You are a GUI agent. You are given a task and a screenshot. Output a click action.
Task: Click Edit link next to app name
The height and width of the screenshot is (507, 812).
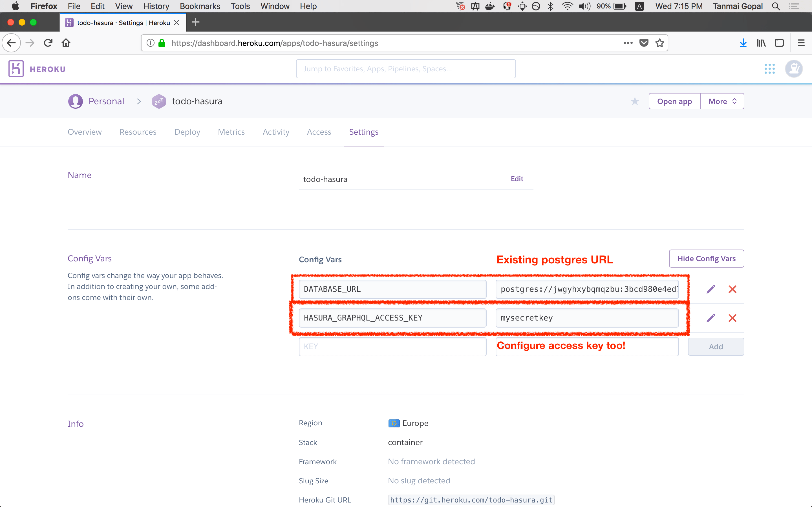coord(517,179)
